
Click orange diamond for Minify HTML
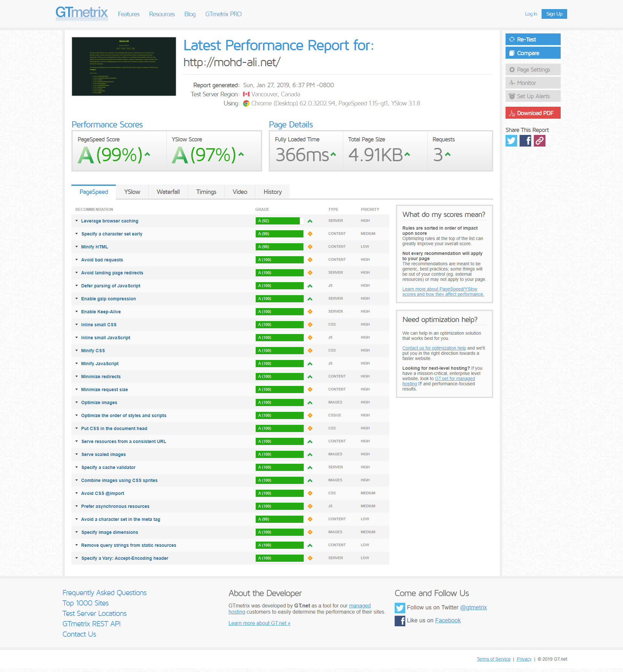click(310, 247)
